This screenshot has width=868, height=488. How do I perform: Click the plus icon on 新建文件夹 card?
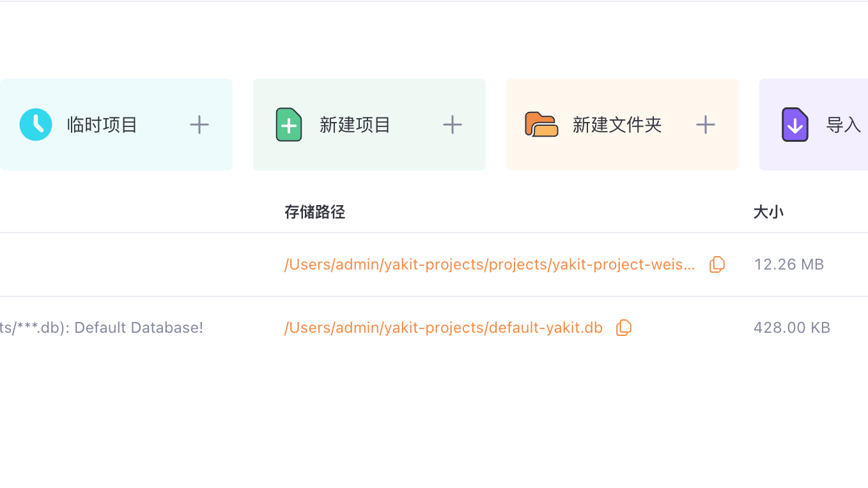[705, 125]
